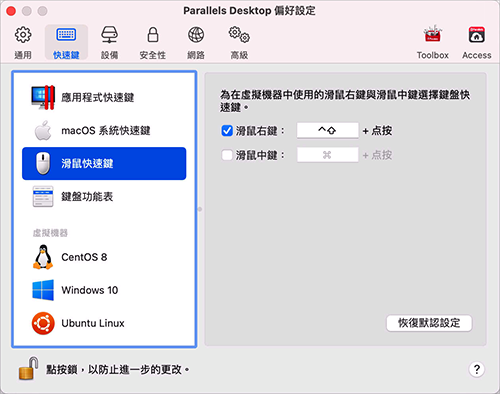Click the 滑鼠中鍵 shortcut field showing ⌘
Viewport: 500px width, 394px height.
pos(328,155)
